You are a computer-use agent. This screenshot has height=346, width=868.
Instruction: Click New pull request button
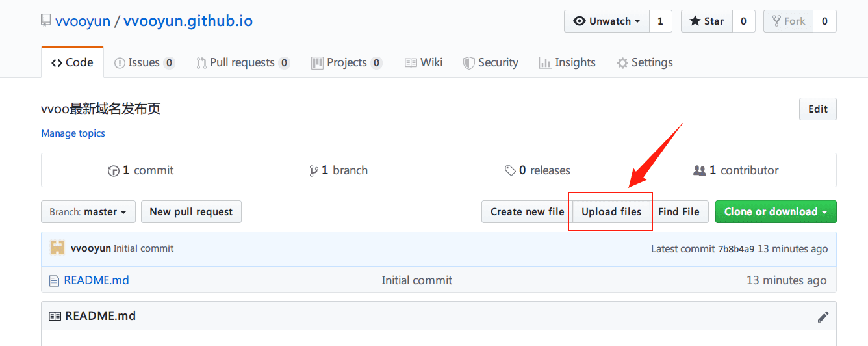[x=191, y=212]
